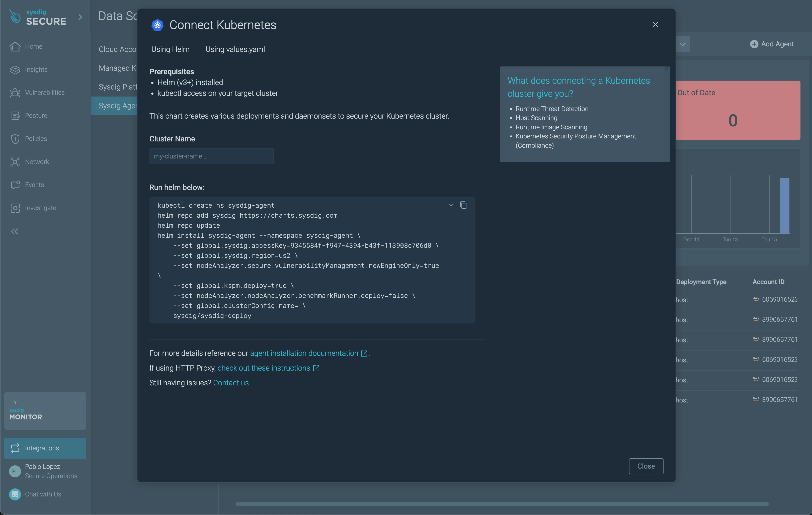Switch to the Using values.yaml tab
This screenshot has width=812, height=515.
coord(235,49)
